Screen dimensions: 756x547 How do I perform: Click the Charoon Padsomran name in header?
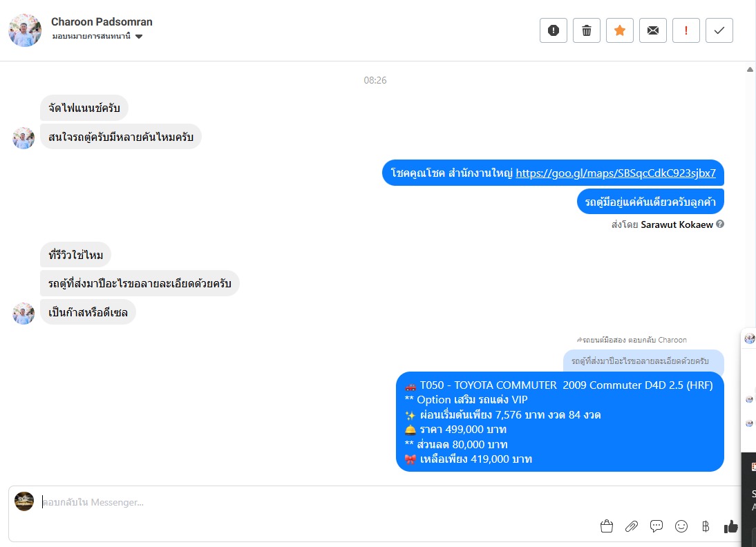click(x=102, y=21)
